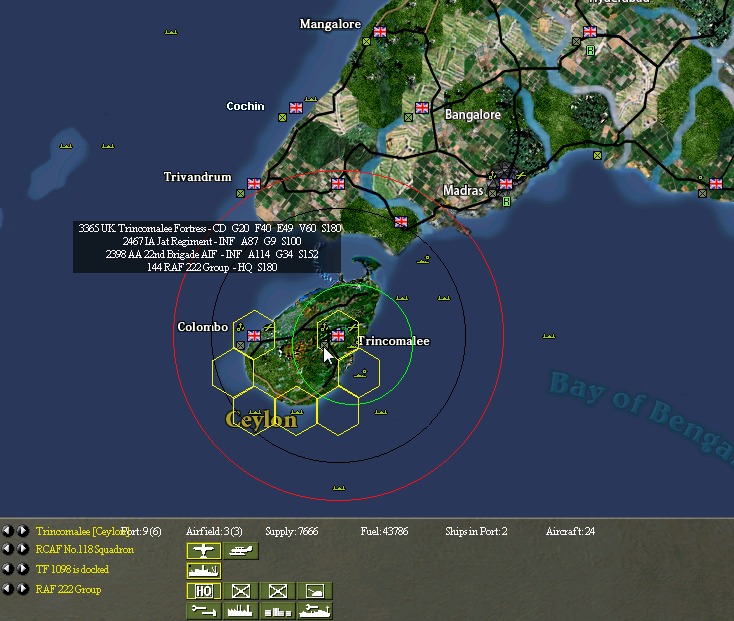The width and height of the screenshot is (734, 621).
Task: Click the Madras airfield symbol
Action: click(520, 175)
